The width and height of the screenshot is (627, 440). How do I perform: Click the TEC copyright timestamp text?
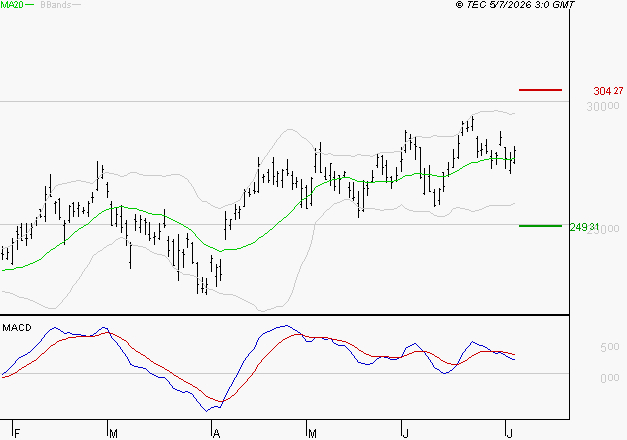(515, 5)
